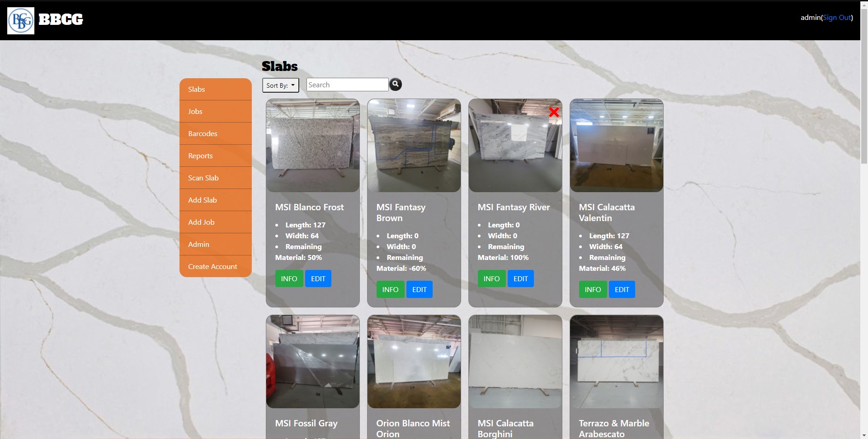This screenshot has width=868, height=439.
Task: Click the MSI Blanco Frost title
Action: click(x=310, y=207)
